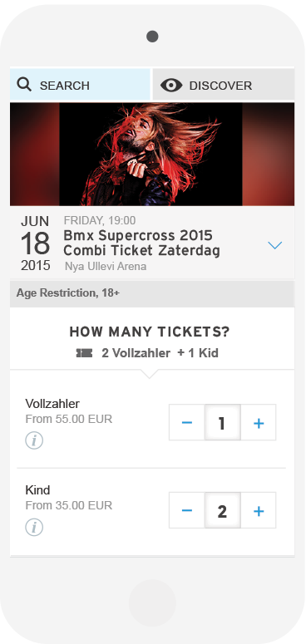
Task: Click the 2 Vollzahler + 1 Kid summary
Action: pos(160,353)
